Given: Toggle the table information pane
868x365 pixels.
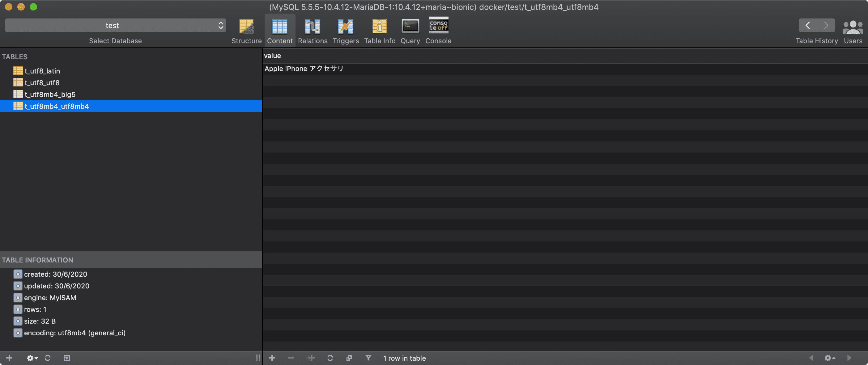Looking at the screenshot, I should point(67,358).
